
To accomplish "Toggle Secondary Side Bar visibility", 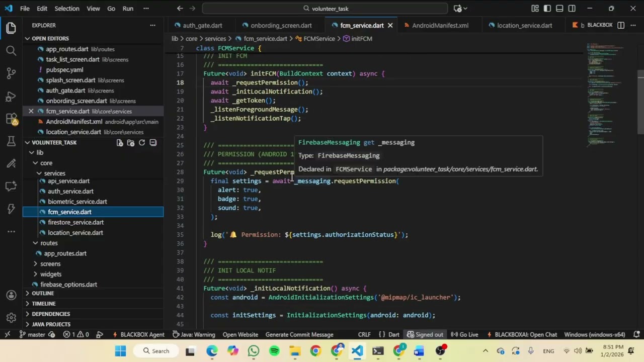I will tap(572, 9).
